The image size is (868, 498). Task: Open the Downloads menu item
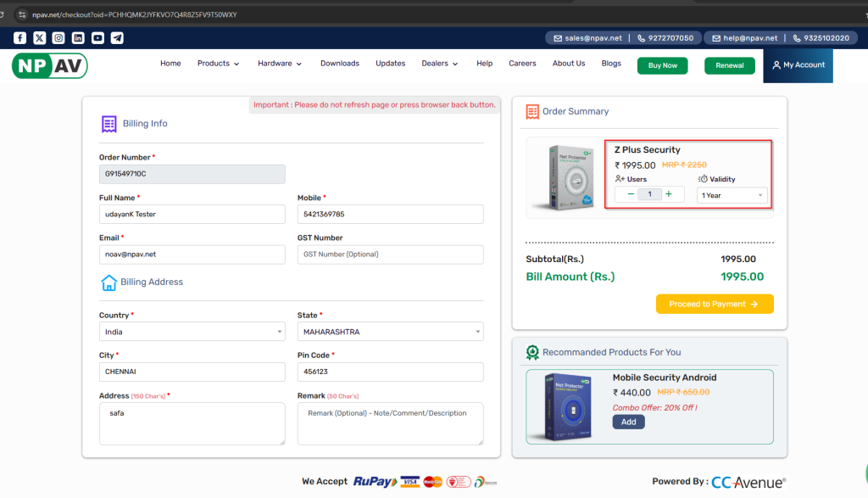coord(339,64)
